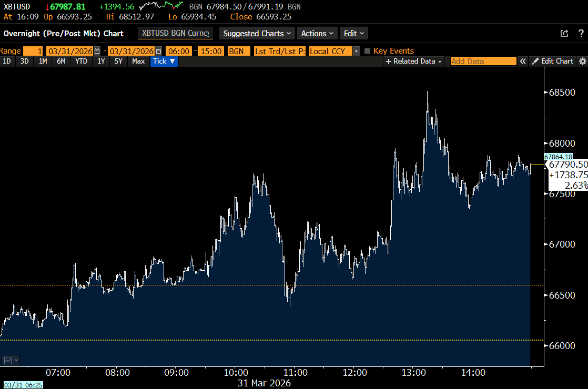Select the 1Y period tab
The height and width of the screenshot is (389, 588).
tap(101, 62)
